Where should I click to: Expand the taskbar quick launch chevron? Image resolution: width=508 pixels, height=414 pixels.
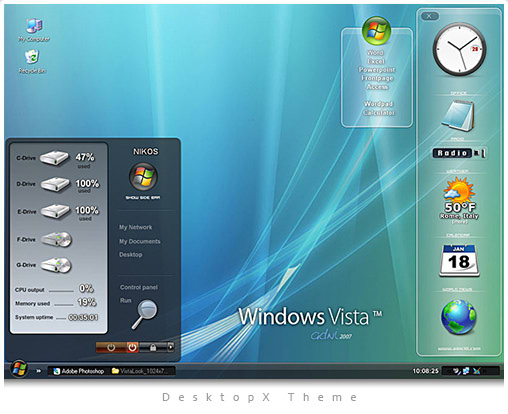[39, 371]
